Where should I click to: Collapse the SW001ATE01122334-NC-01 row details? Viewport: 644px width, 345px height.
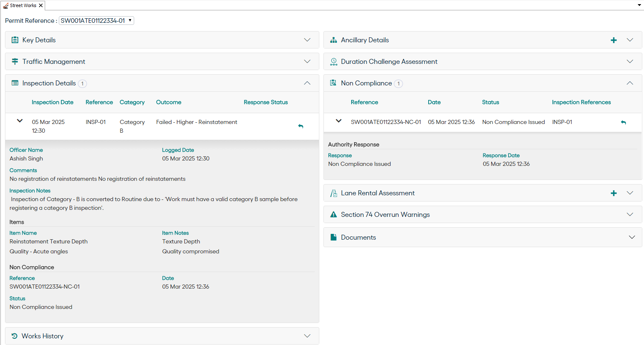pyautogui.click(x=338, y=121)
